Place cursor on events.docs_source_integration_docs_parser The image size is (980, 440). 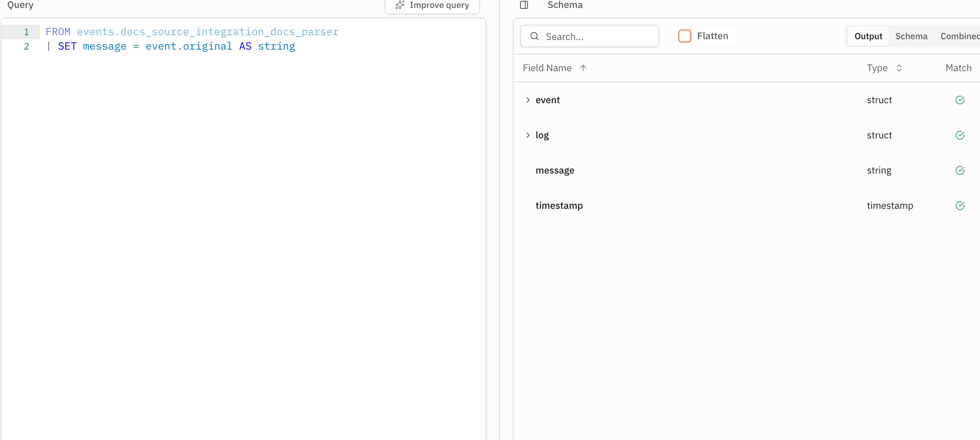208,32
